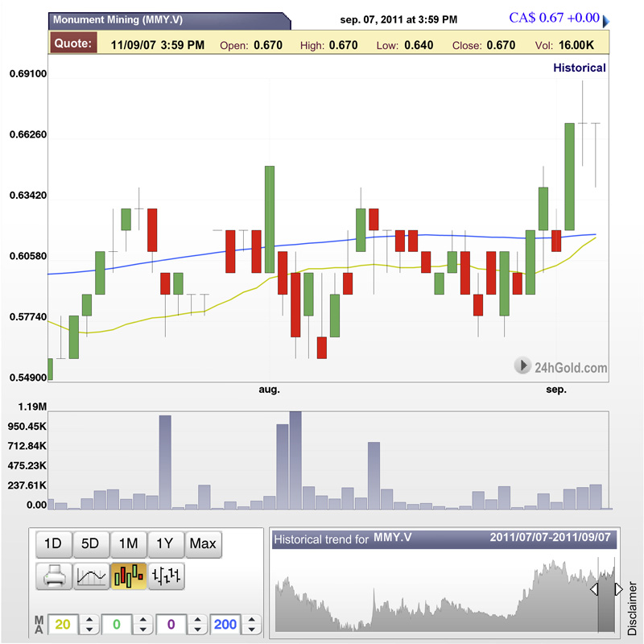Switch to line chart view
The width and height of the screenshot is (644, 644).
click(x=91, y=576)
